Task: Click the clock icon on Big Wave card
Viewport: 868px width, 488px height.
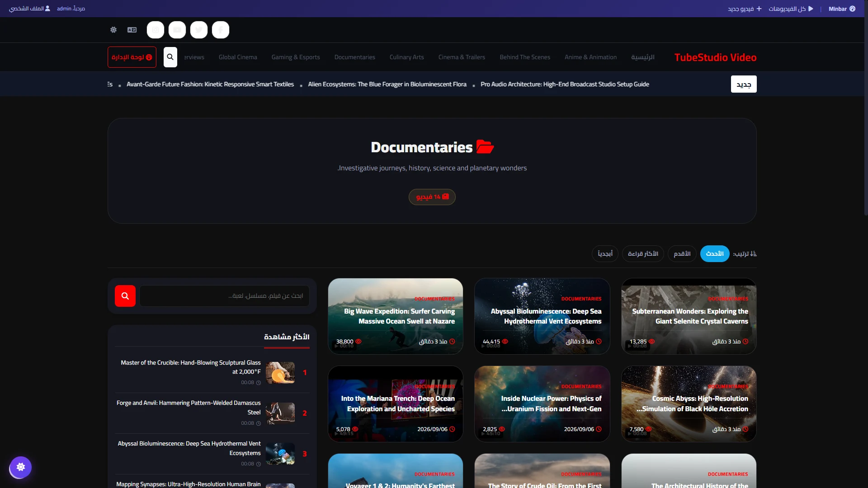Action: click(452, 342)
